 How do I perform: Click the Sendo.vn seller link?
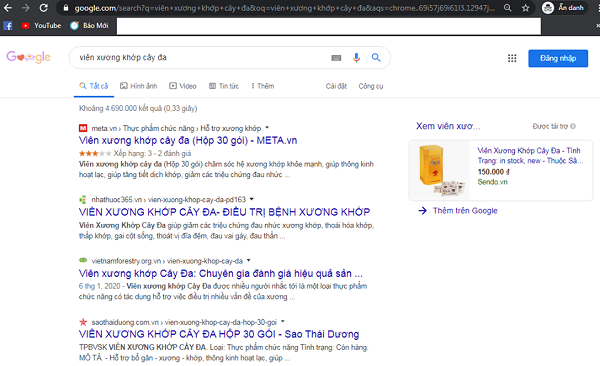click(x=492, y=182)
